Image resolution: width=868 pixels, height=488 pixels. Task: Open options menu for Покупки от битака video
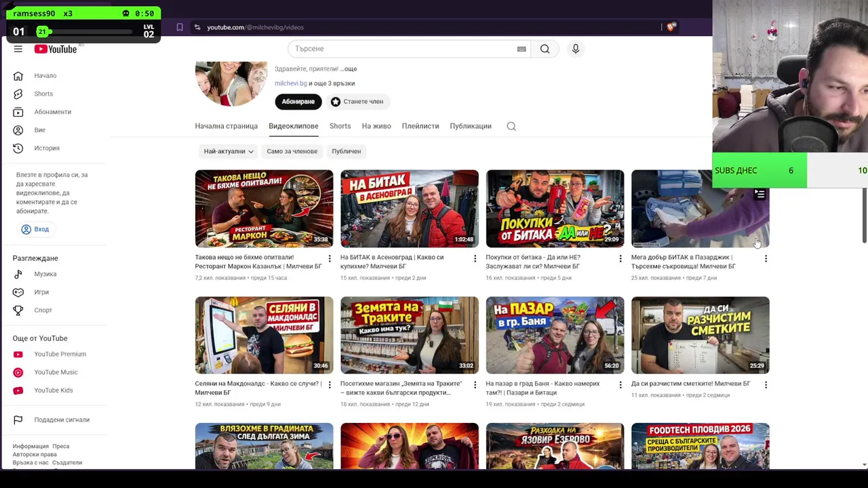click(620, 258)
